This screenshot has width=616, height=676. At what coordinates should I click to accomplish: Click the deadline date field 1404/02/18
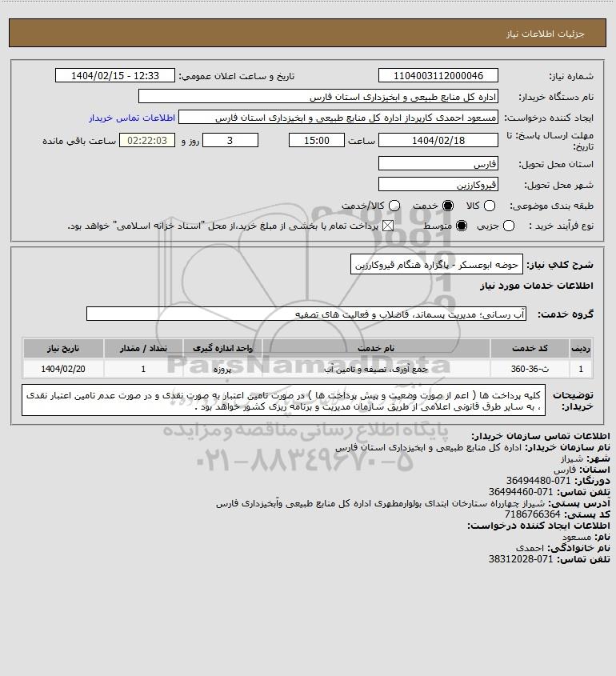438,140
